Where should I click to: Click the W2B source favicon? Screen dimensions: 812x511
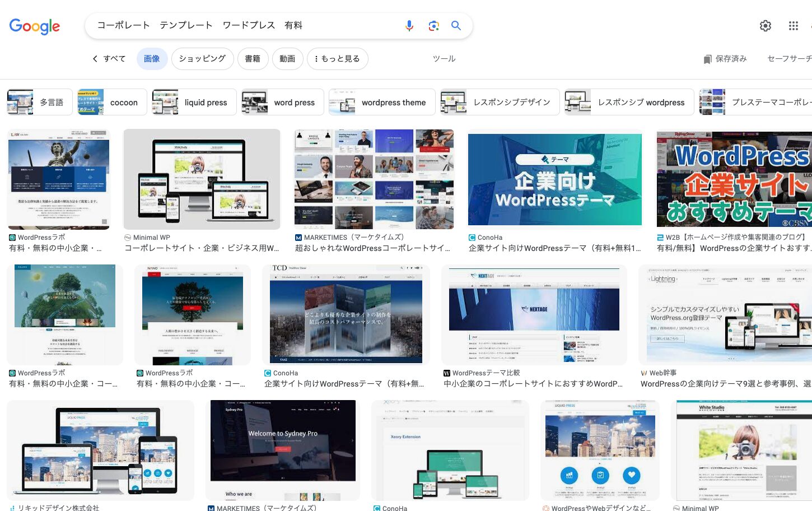coord(660,238)
